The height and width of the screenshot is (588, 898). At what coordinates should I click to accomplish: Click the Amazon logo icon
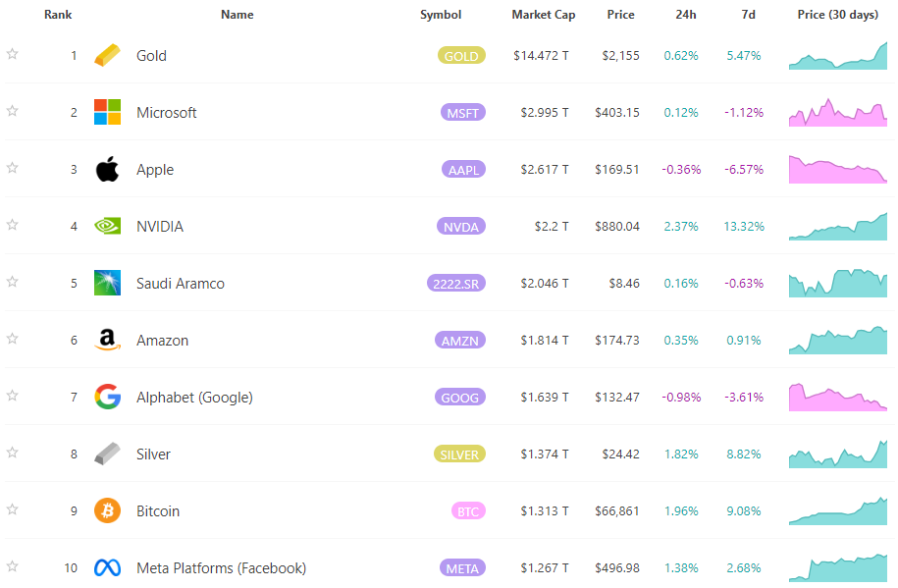(107, 341)
